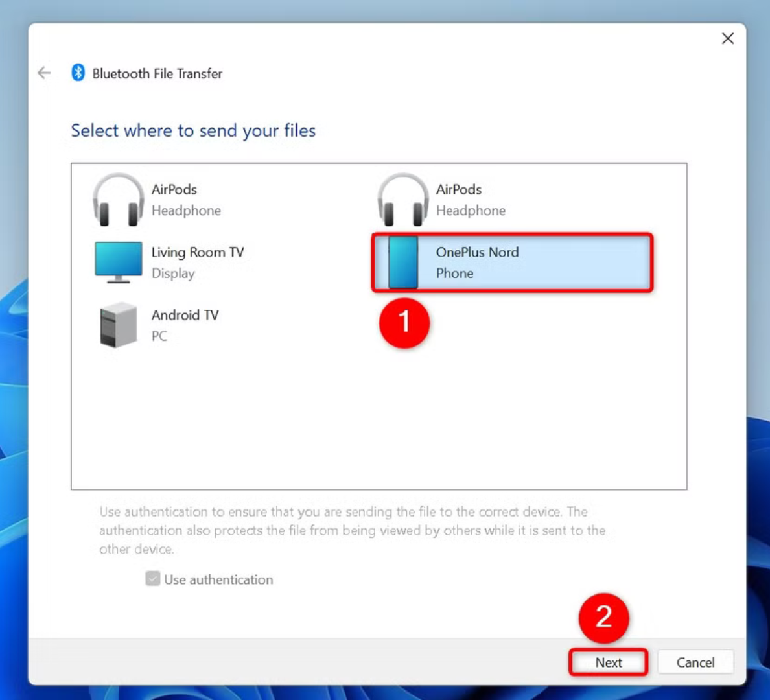The width and height of the screenshot is (770, 700).
Task: Select the first AirPods headphone icon
Action: point(119,200)
